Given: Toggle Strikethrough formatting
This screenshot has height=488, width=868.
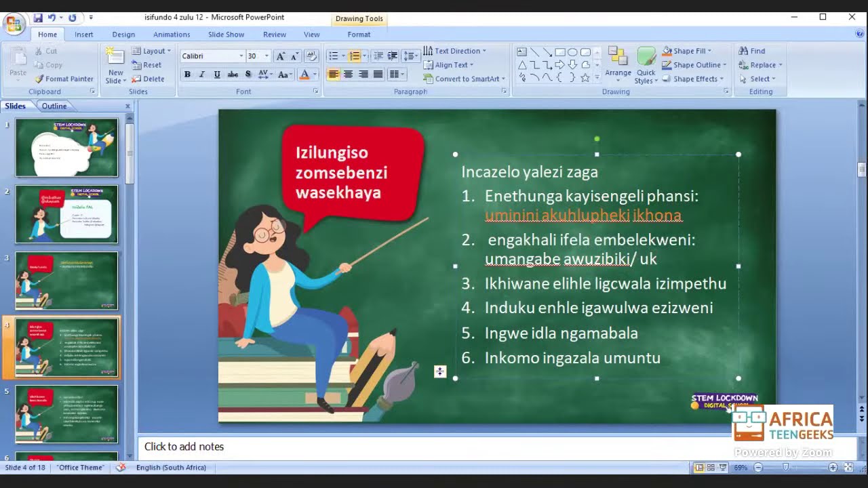Looking at the screenshot, I should [233, 75].
